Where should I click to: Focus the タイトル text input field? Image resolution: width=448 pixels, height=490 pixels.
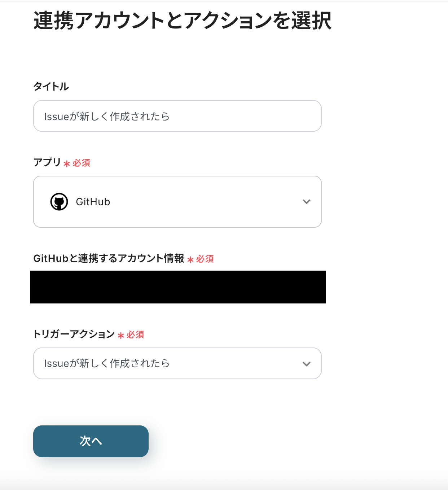tap(177, 116)
